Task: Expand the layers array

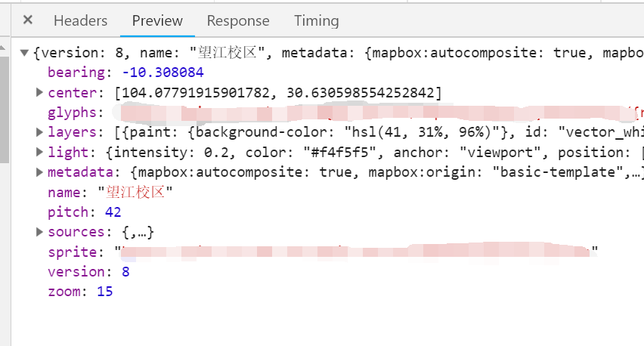Action: pyautogui.click(x=39, y=132)
